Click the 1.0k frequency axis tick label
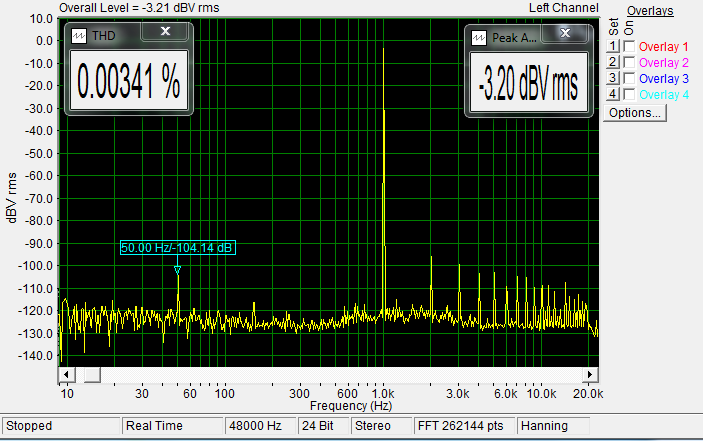This screenshot has height=441, width=703. [383, 394]
